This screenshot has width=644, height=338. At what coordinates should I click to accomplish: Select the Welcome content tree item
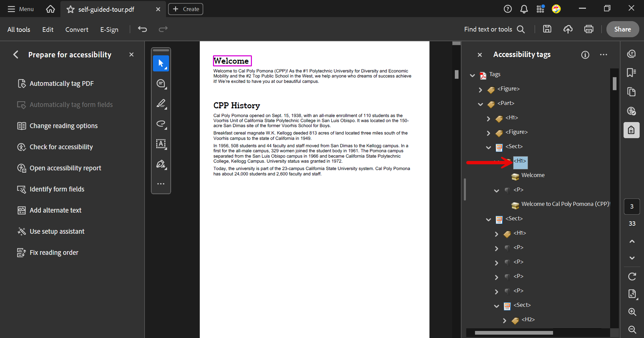(533, 175)
